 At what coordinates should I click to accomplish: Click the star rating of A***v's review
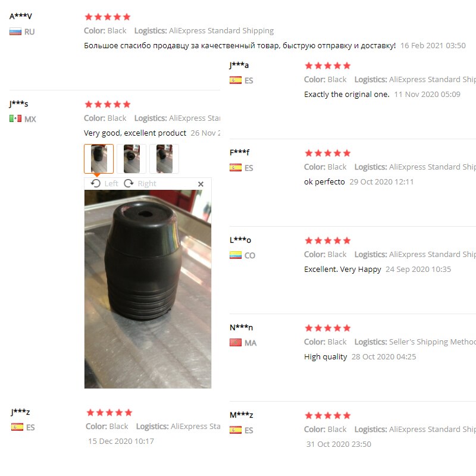[108, 17]
